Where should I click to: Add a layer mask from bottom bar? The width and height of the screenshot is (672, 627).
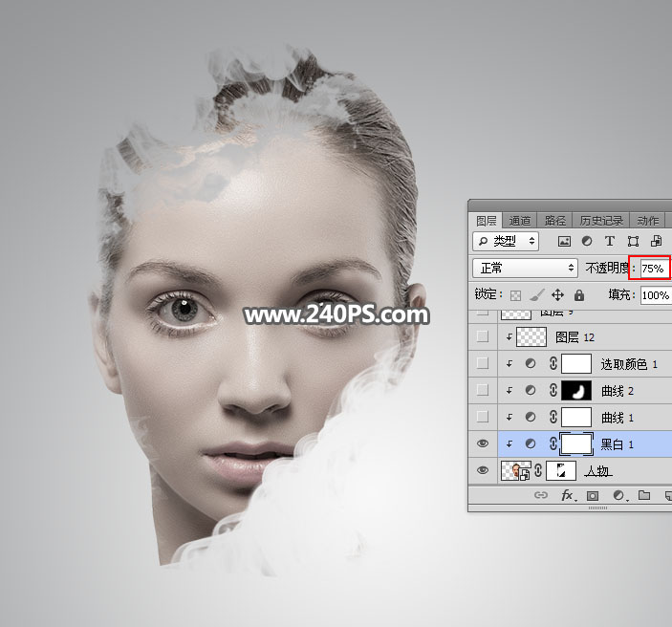[x=593, y=496]
